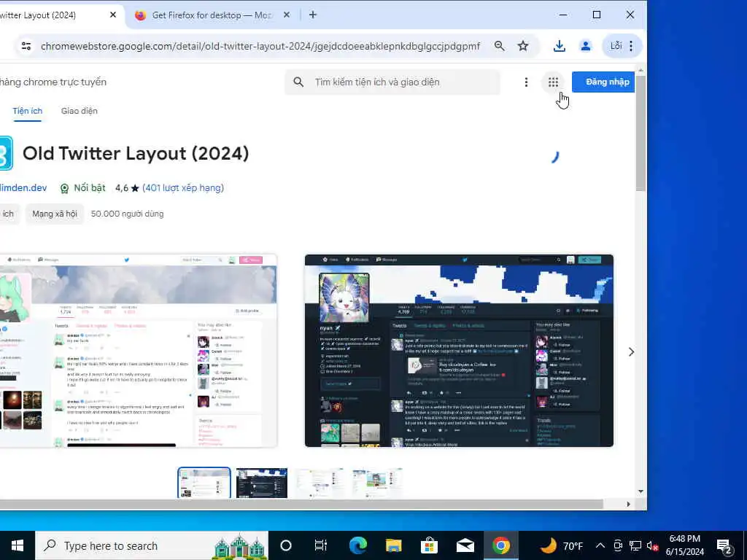Click the Chrome icon on the taskbar

[500, 545]
